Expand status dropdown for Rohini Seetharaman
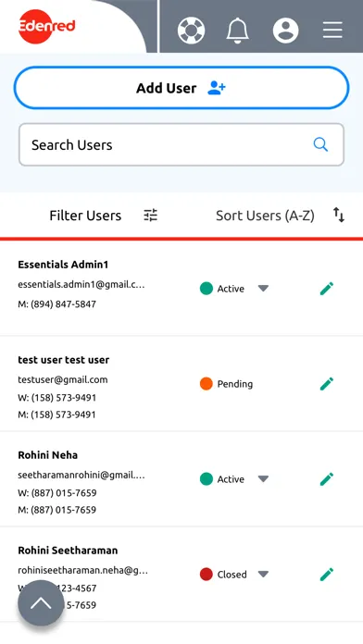Screen dimensions: 363x644 [x=263, y=575]
